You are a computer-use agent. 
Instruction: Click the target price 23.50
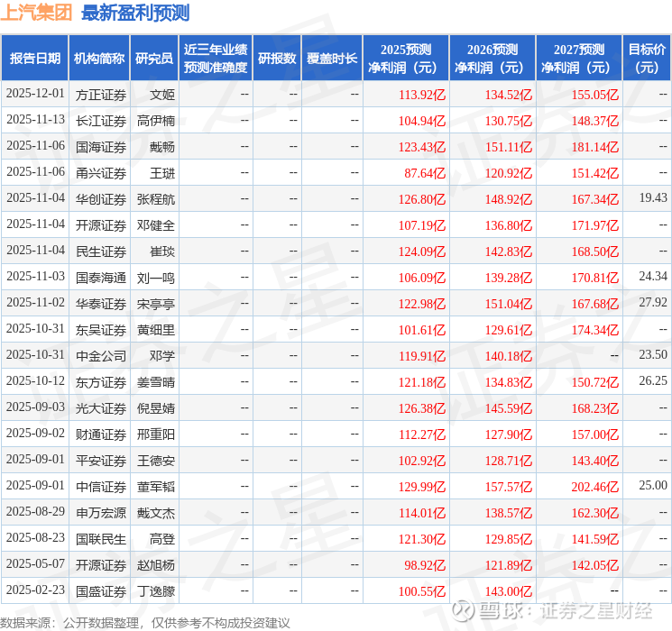653,354
